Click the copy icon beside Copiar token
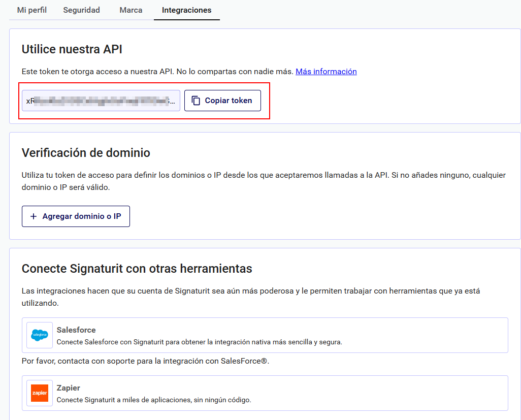 [x=196, y=101]
